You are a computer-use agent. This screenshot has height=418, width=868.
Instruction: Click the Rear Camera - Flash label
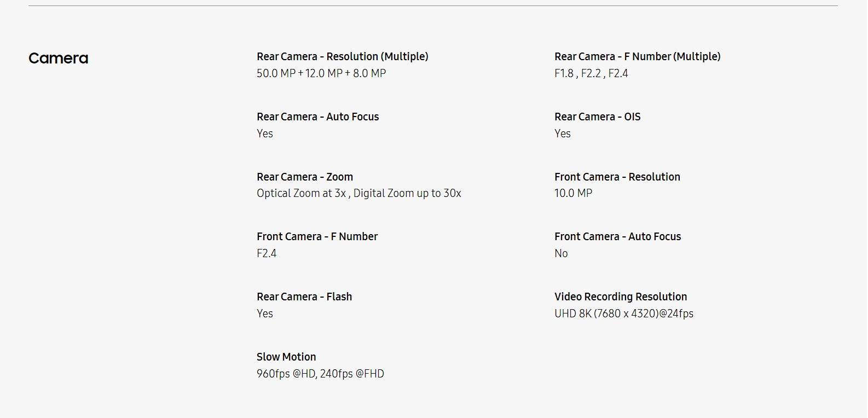(304, 297)
